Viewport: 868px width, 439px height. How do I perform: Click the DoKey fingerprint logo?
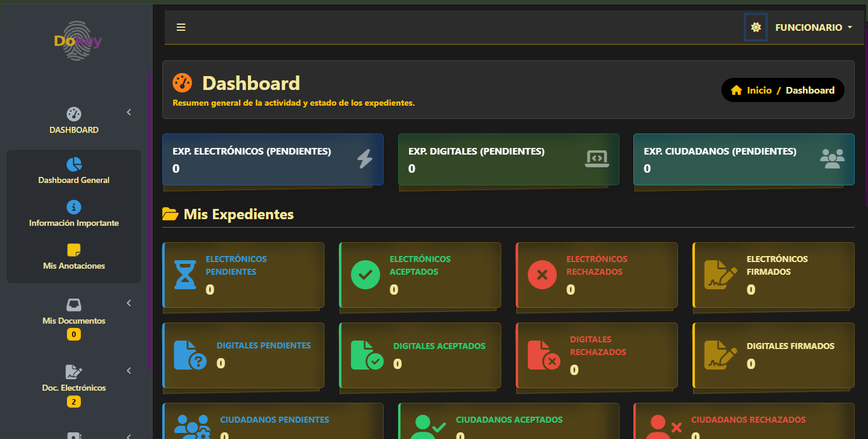click(x=77, y=41)
